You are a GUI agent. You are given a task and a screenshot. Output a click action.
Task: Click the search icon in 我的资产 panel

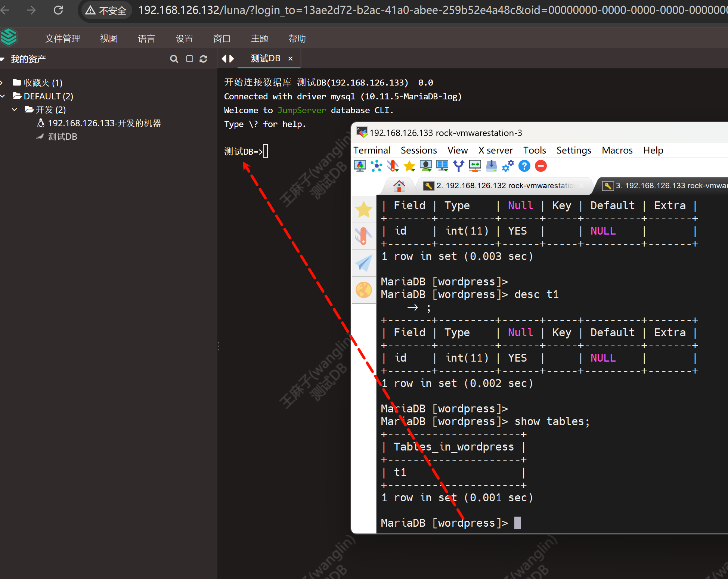[174, 59]
